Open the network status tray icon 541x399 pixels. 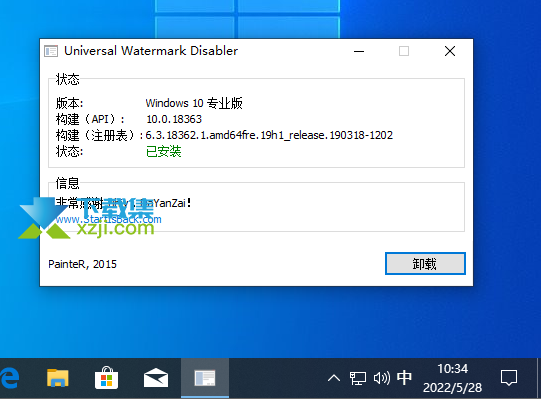pyautogui.click(x=358, y=378)
